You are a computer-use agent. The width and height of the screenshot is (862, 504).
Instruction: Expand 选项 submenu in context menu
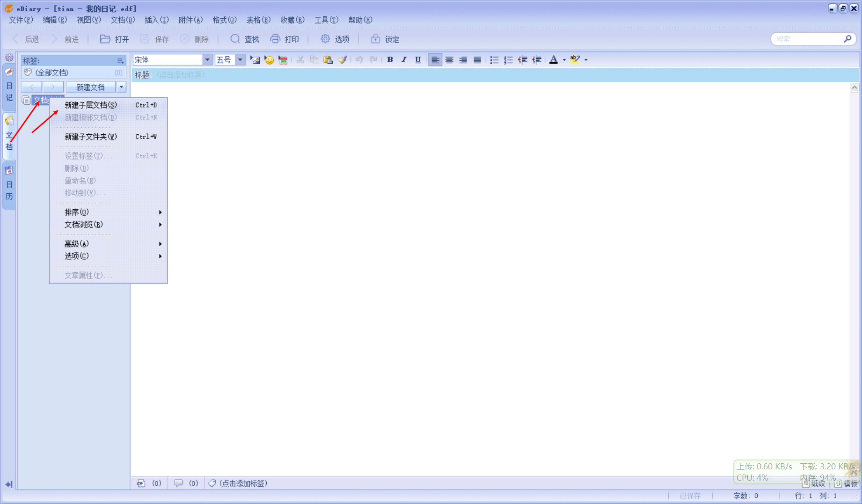pyautogui.click(x=109, y=256)
